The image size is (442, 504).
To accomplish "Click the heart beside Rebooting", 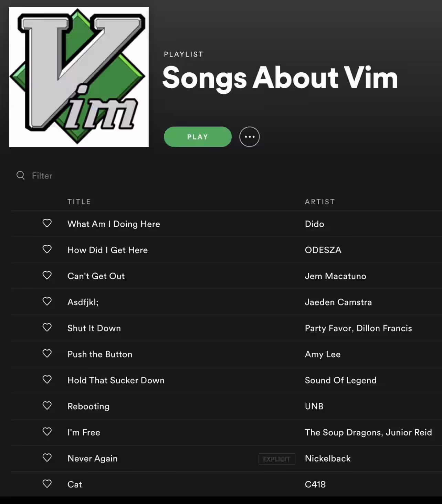I will 47,405.
